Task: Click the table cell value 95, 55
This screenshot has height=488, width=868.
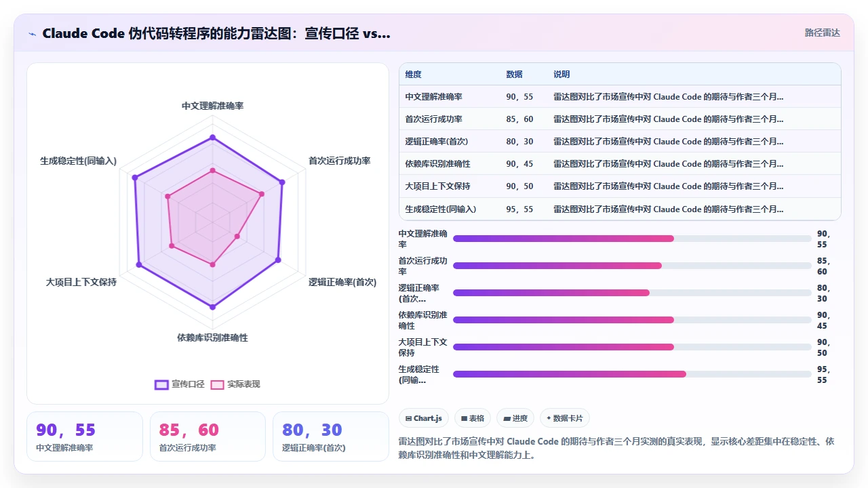Action: pos(519,209)
